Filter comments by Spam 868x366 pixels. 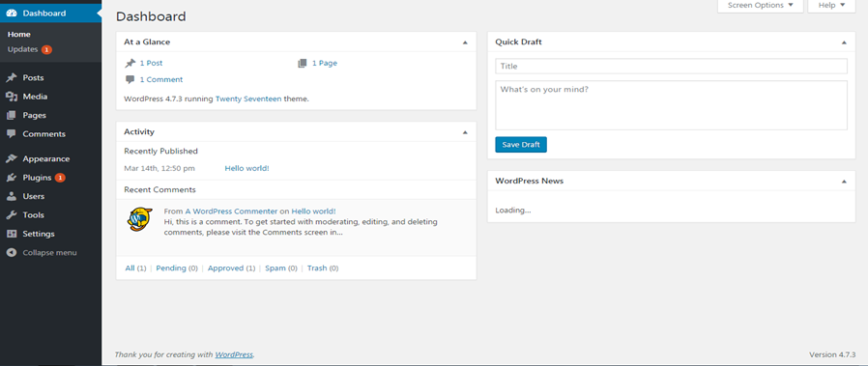275,268
